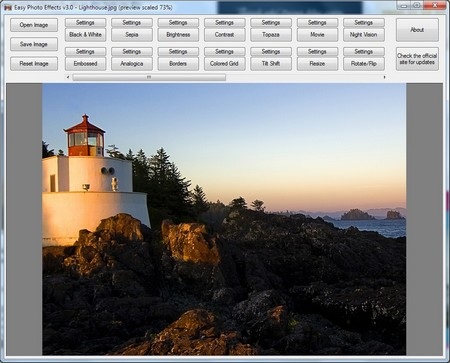Open Settings above Borders
Image resolution: width=450 pixels, height=363 pixels.
(178, 52)
